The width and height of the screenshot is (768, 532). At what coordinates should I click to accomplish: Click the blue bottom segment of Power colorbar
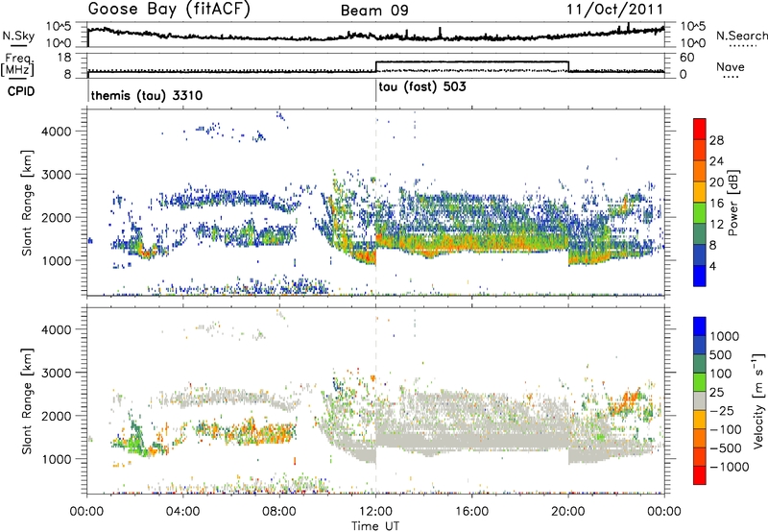[700, 276]
